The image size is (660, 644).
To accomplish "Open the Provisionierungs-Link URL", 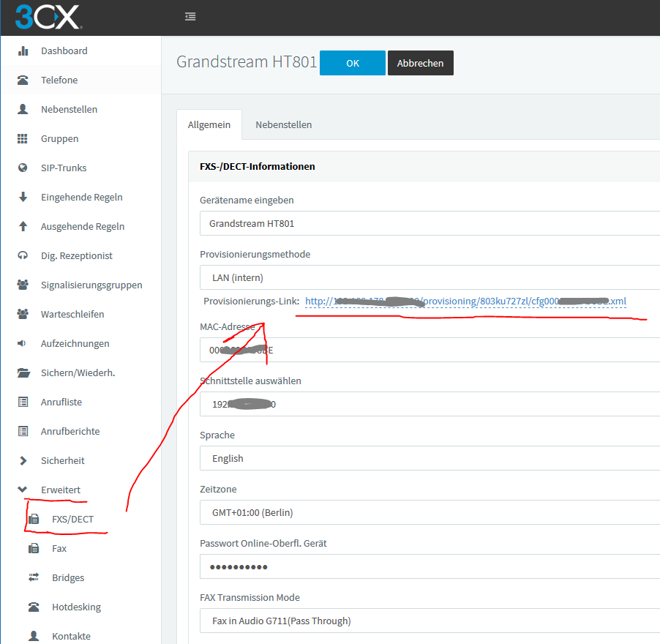I will [x=465, y=301].
